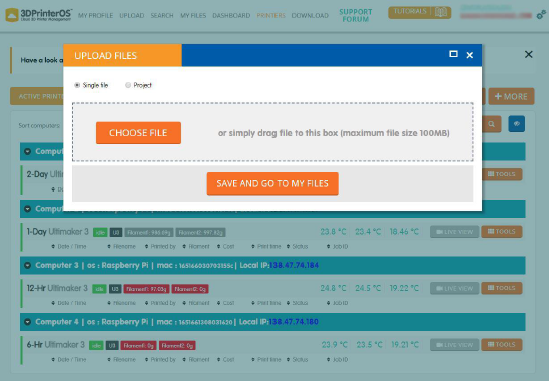Screen dimensions: 549x381
Task: Click the + More button
Action: click(511, 96)
